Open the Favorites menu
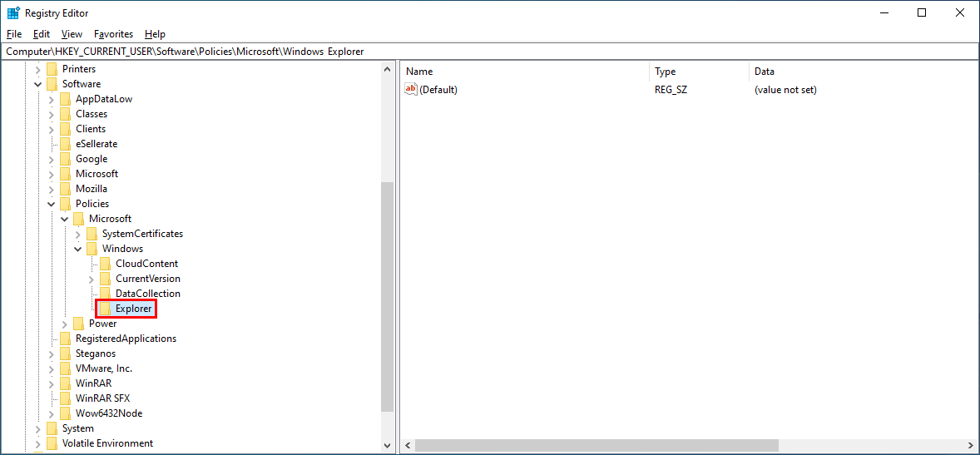The height and width of the screenshot is (455, 980). point(114,34)
